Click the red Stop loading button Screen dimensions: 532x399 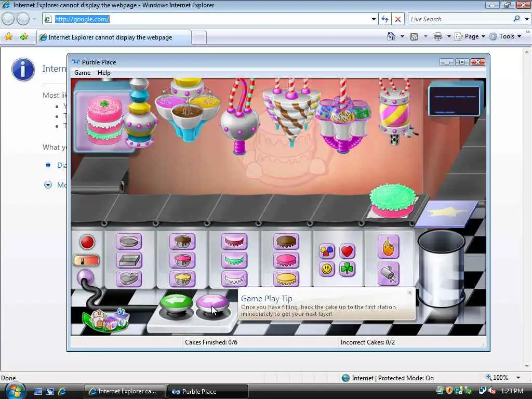[x=398, y=19]
